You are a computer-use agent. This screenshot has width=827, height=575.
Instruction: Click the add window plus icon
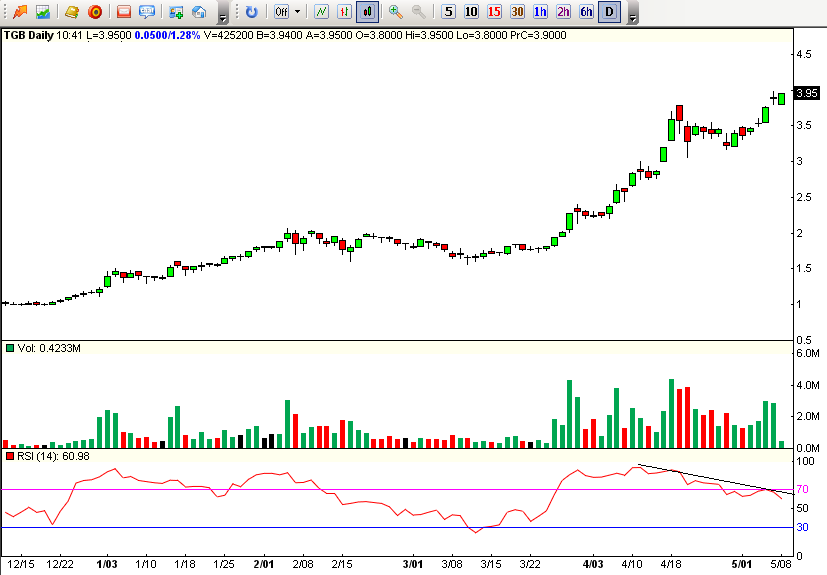point(176,12)
